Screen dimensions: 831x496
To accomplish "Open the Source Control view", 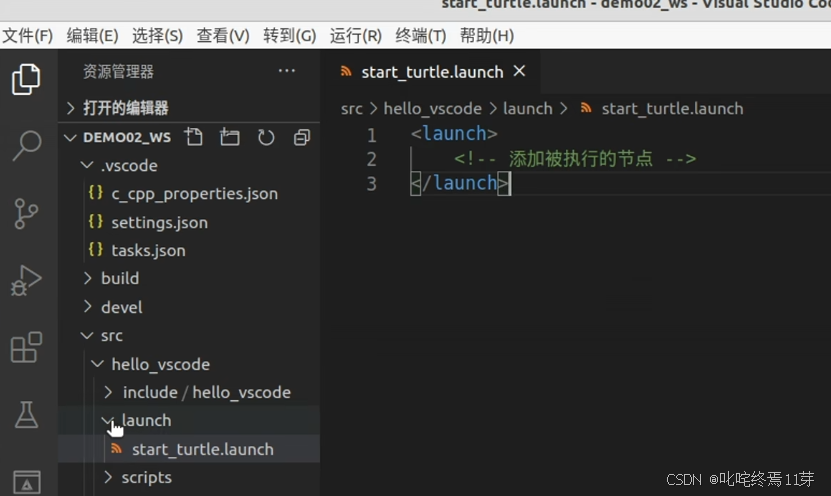I will (x=26, y=214).
